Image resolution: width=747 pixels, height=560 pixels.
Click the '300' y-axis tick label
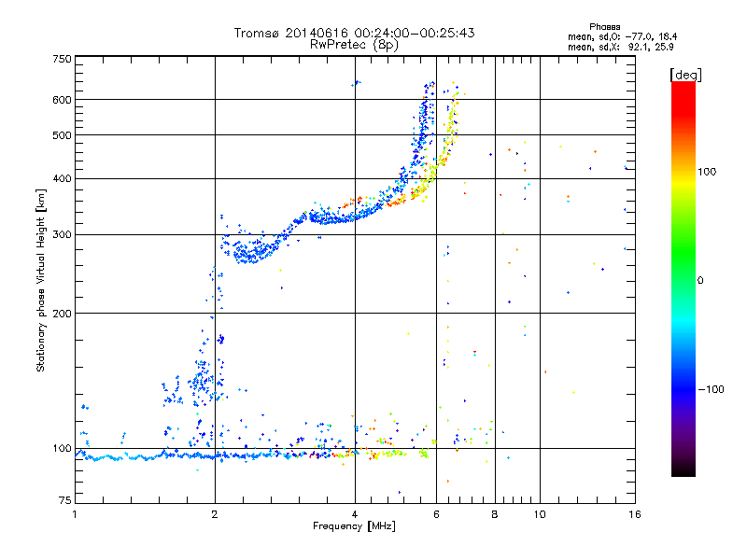pos(62,235)
